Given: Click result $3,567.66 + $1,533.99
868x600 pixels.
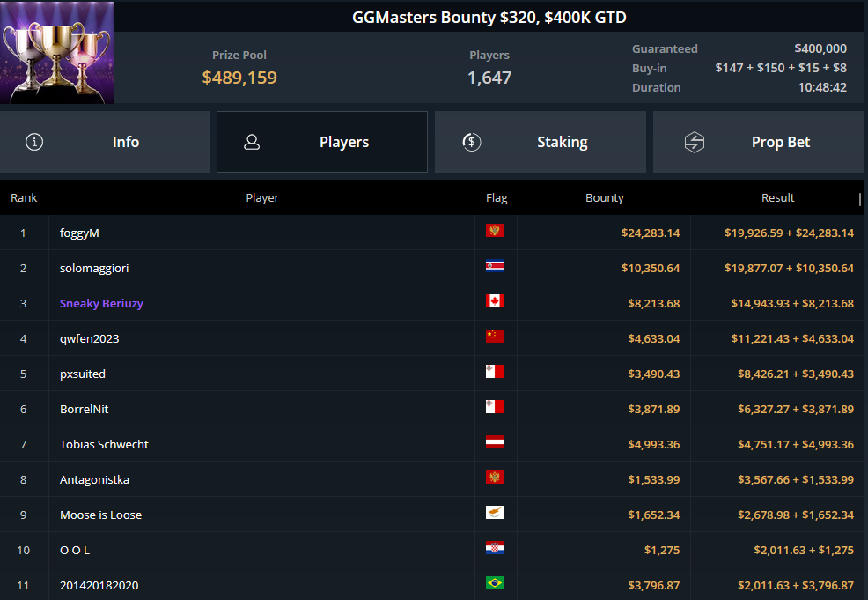Looking at the screenshot, I should [x=796, y=480].
